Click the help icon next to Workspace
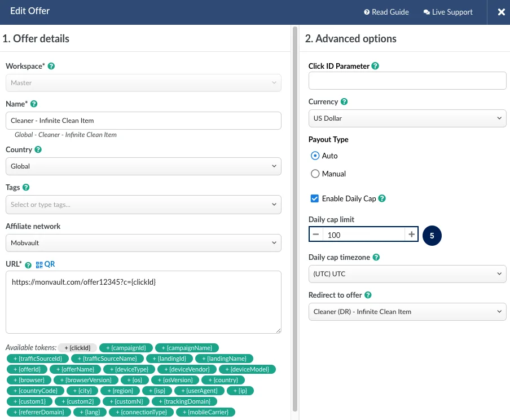Screen dimensions: 510x420 point(51,66)
